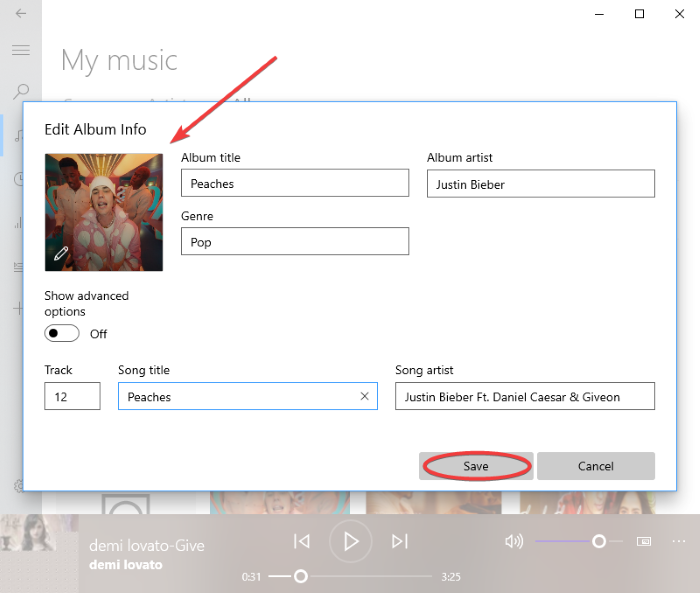Save the album info changes

click(476, 466)
